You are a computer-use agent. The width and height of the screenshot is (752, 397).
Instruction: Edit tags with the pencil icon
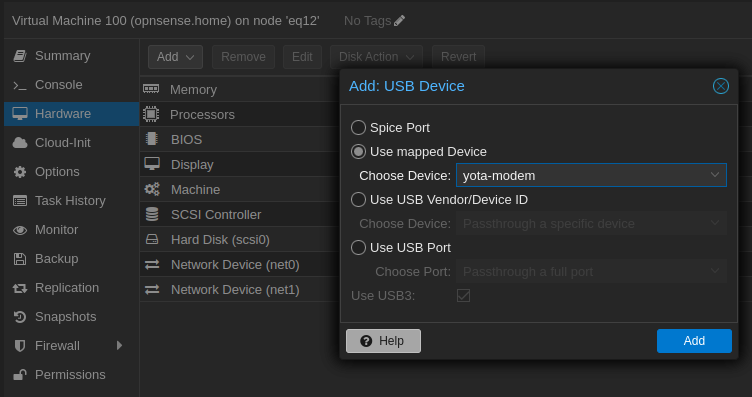[x=399, y=21]
